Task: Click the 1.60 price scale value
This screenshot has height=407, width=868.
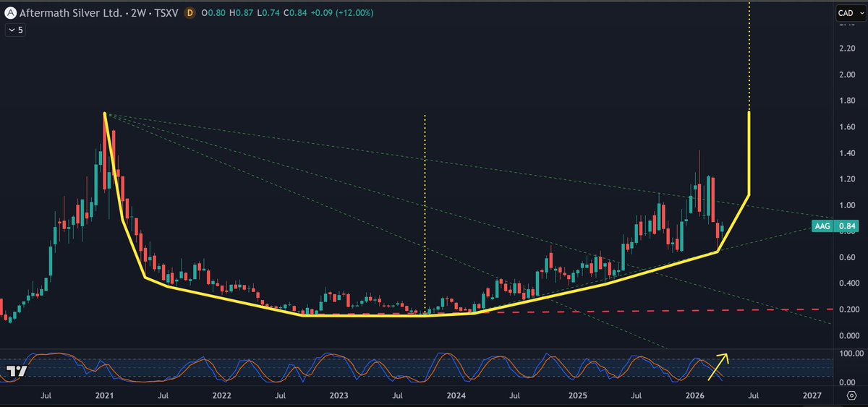Action: [x=848, y=127]
